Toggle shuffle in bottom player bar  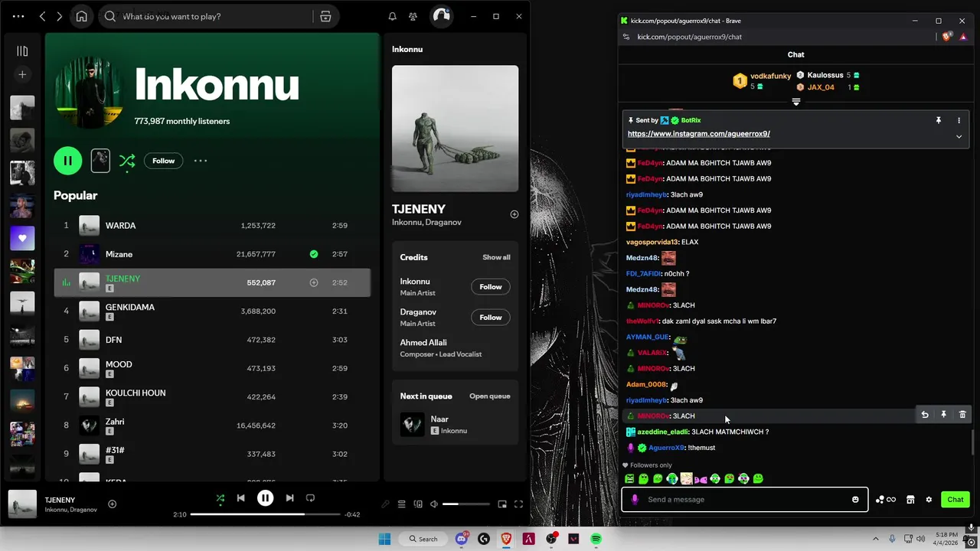(x=220, y=498)
